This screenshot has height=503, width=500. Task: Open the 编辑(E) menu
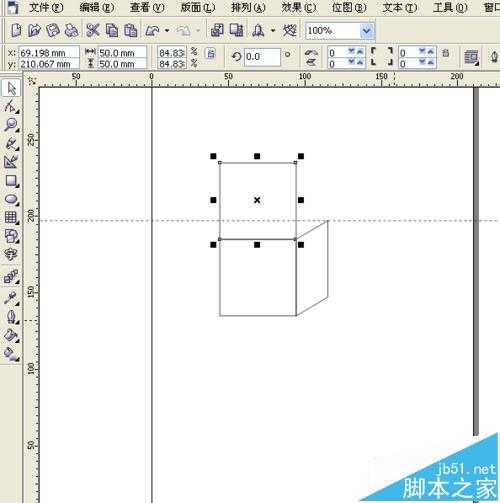(97, 7)
